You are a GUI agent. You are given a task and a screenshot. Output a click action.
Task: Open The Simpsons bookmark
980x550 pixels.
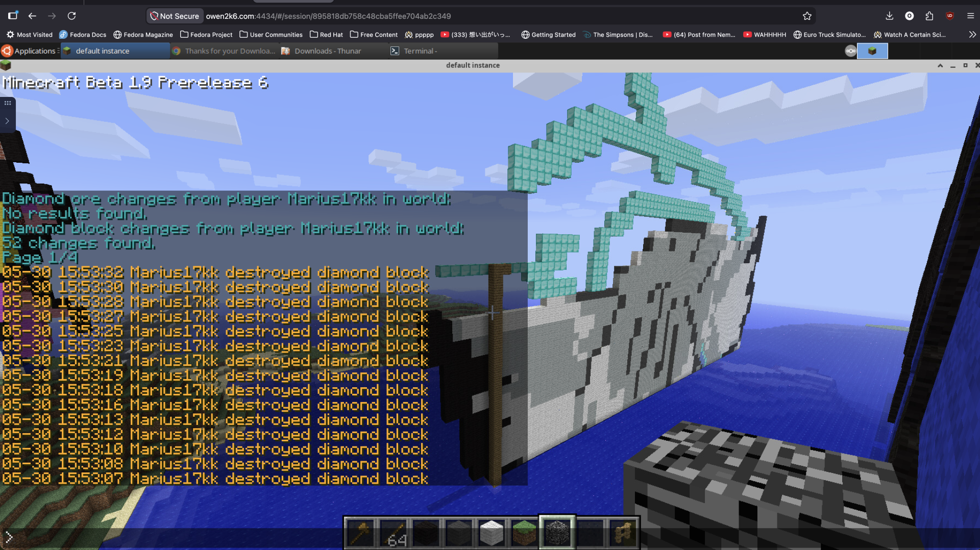[x=618, y=35]
